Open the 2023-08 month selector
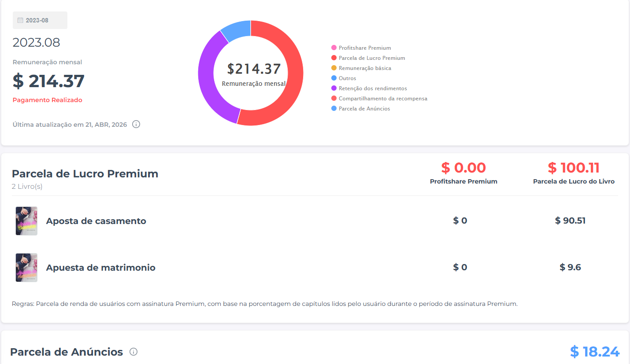Viewport: 630px width, 364px height. point(40,20)
